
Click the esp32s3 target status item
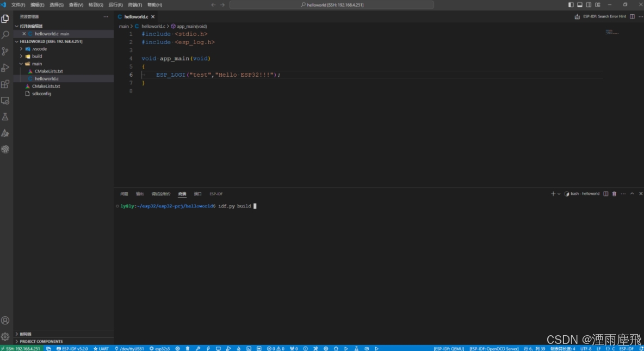coord(160,348)
